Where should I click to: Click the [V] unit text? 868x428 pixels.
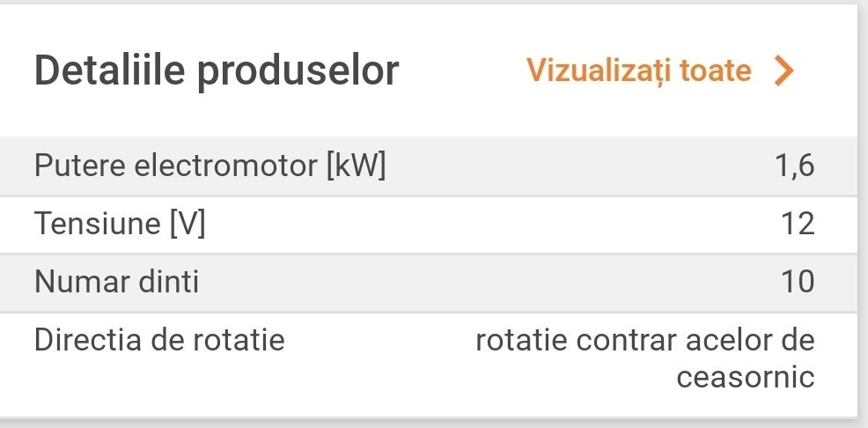click(x=187, y=224)
